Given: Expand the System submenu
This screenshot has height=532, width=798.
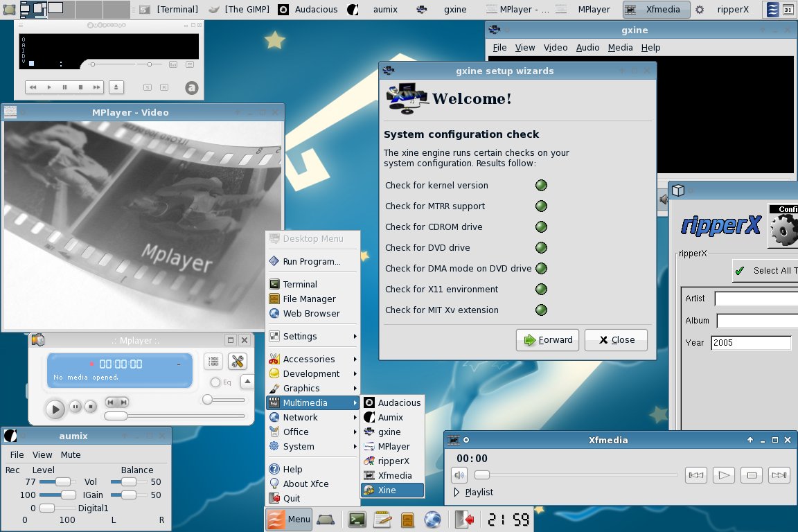Looking at the screenshot, I should click(312, 447).
